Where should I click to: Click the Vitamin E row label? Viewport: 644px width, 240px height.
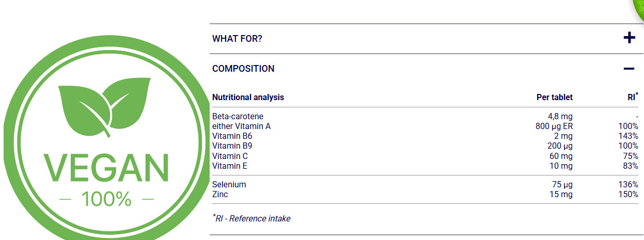[x=230, y=166]
